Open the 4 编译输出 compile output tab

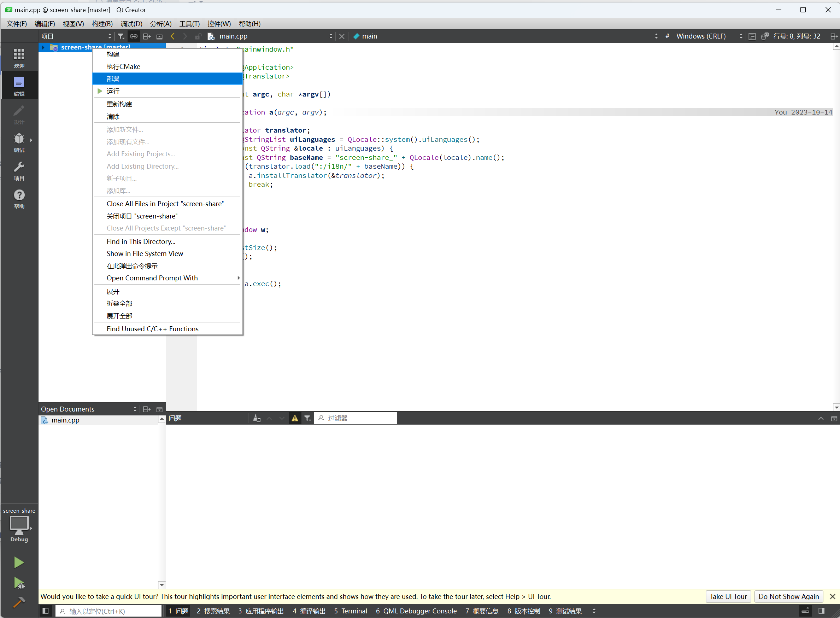[309, 611]
